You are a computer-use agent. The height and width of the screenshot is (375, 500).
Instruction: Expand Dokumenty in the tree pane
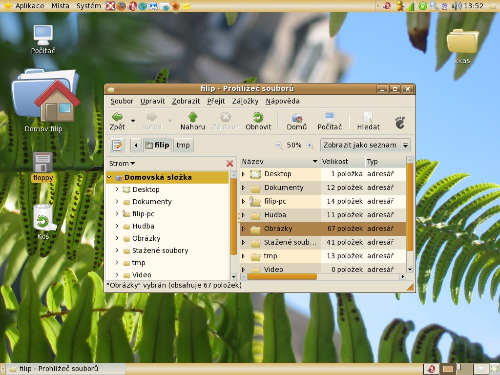[x=117, y=201]
